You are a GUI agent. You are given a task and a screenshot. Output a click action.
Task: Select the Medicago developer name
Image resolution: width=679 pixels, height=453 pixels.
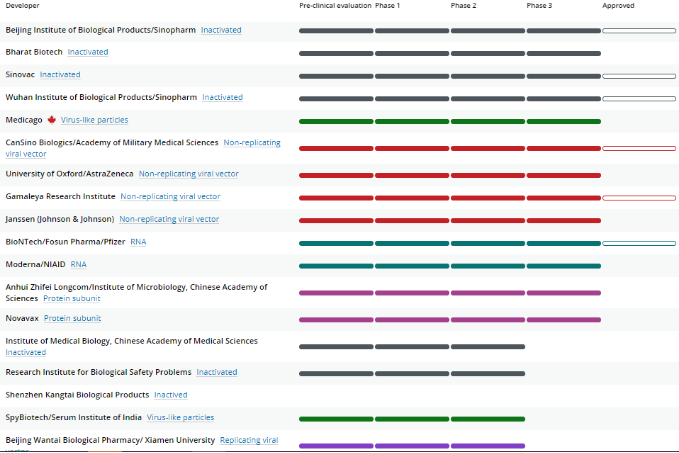(24, 120)
